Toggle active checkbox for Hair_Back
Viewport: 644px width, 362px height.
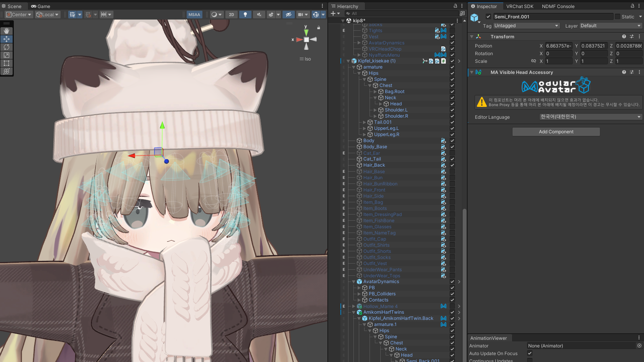point(452,165)
